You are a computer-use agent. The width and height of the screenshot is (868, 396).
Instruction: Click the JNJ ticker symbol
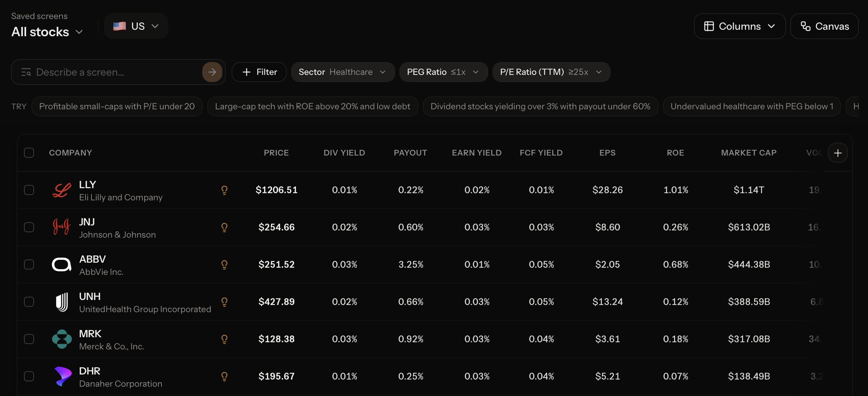point(87,222)
